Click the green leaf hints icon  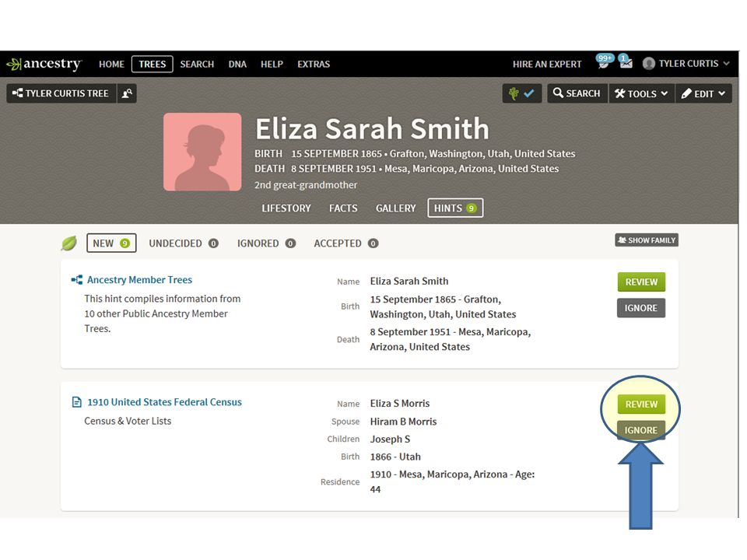pos(68,243)
